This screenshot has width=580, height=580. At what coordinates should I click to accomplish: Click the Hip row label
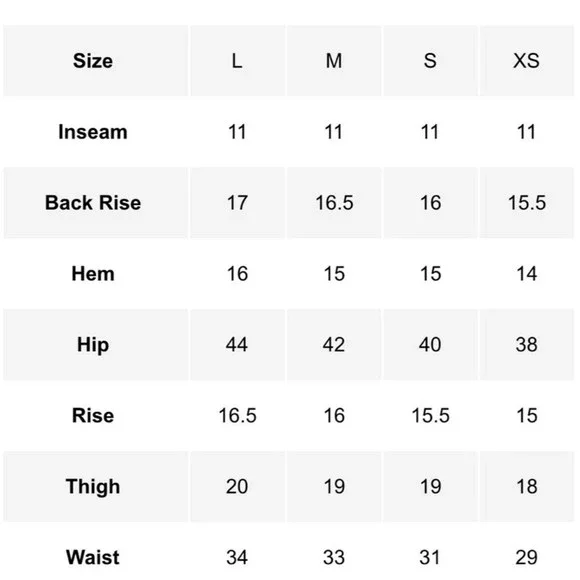[x=93, y=345]
